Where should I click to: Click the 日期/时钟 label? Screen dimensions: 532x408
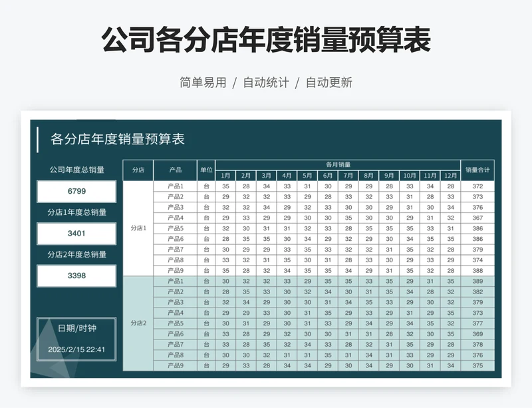[x=77, y=328]
